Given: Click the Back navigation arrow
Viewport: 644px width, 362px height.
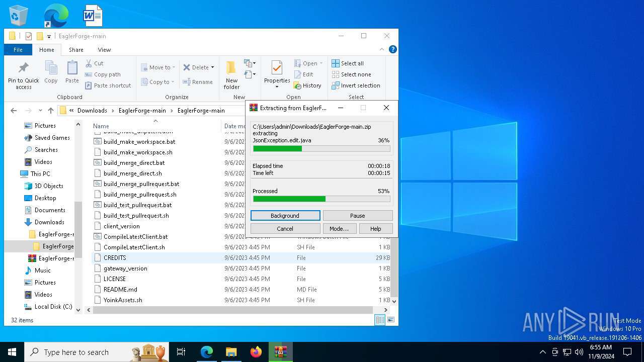Looking at the screenshot, I should pos(14,111).
